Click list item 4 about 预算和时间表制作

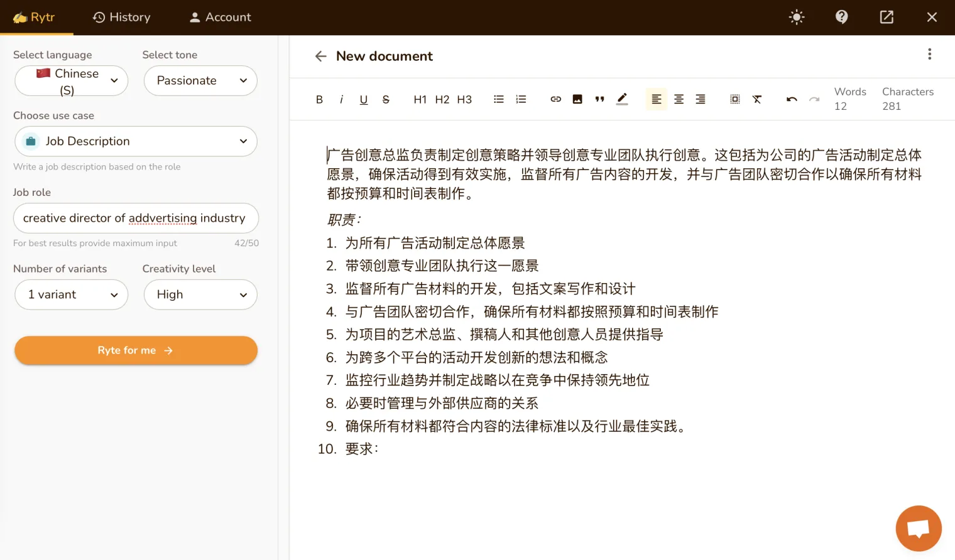pos(532,311)
